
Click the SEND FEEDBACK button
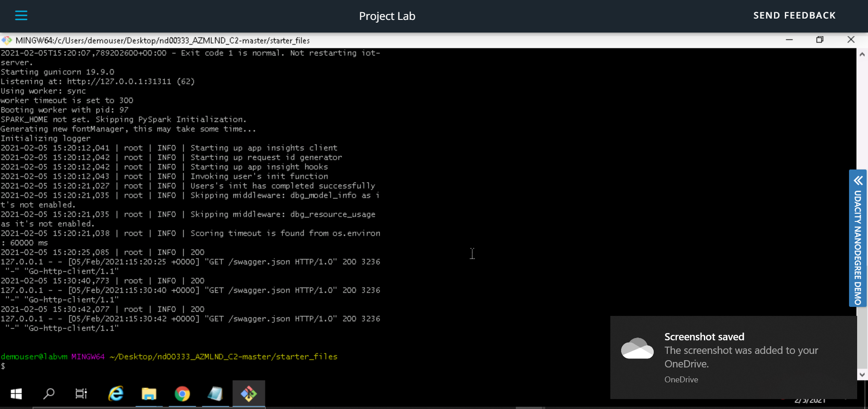pos(794,15)
